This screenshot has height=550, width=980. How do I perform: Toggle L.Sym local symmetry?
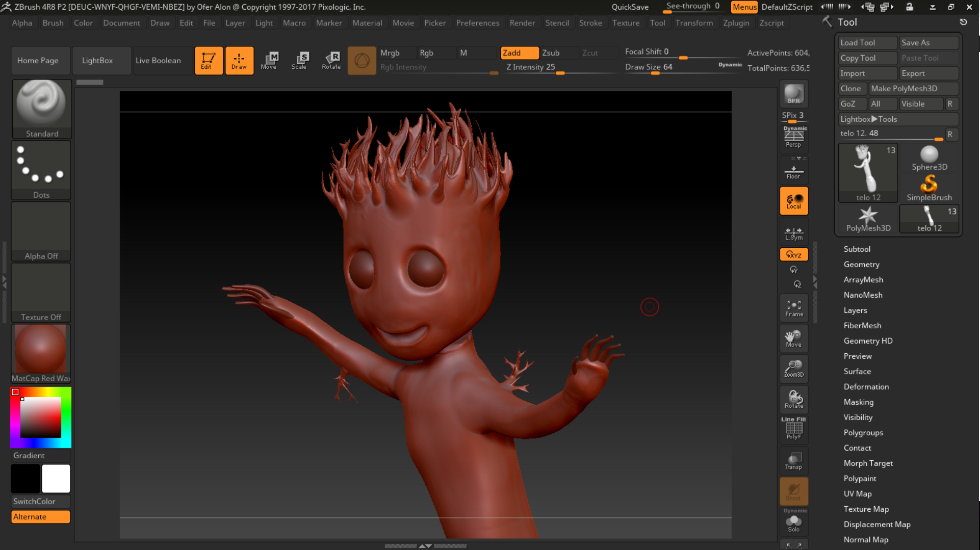[x=793, y=233]
